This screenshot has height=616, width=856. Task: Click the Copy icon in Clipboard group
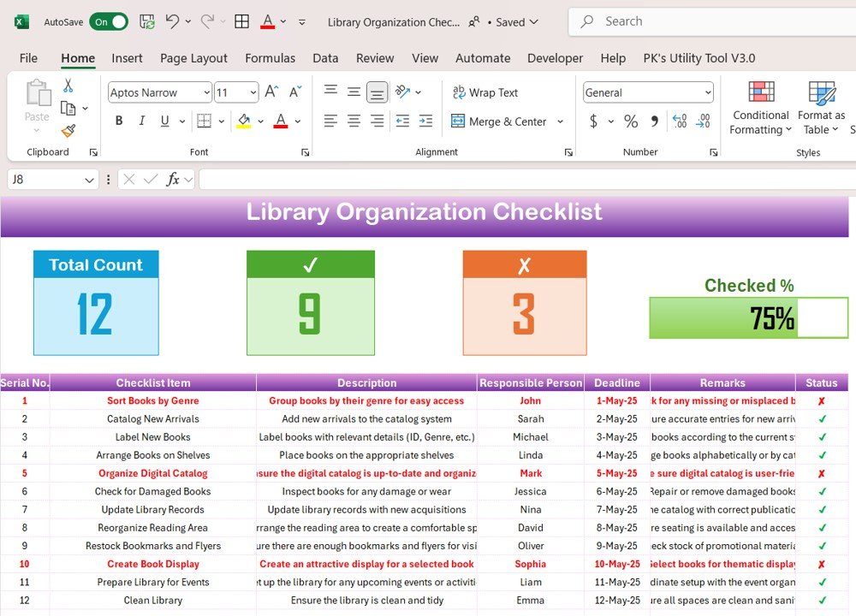tap(68, 108)
